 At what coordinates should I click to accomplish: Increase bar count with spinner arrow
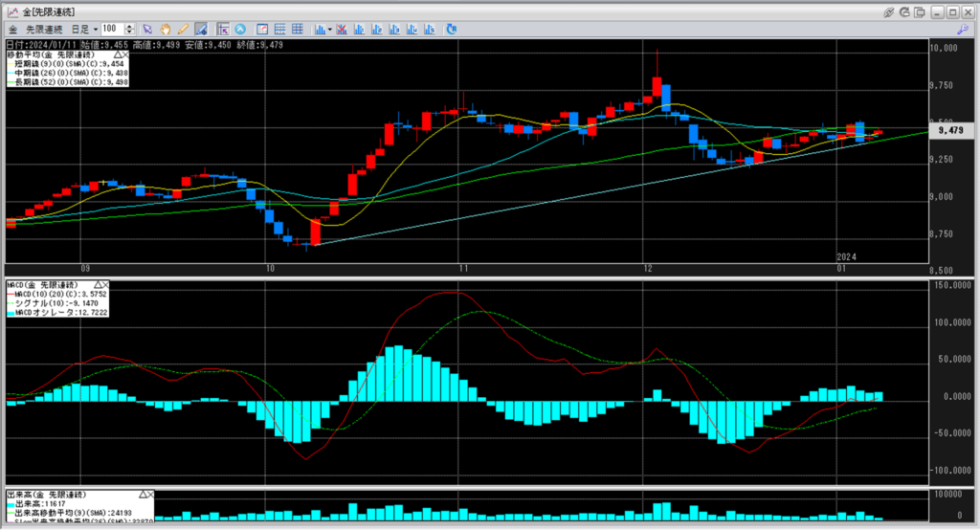pos(130,26)
